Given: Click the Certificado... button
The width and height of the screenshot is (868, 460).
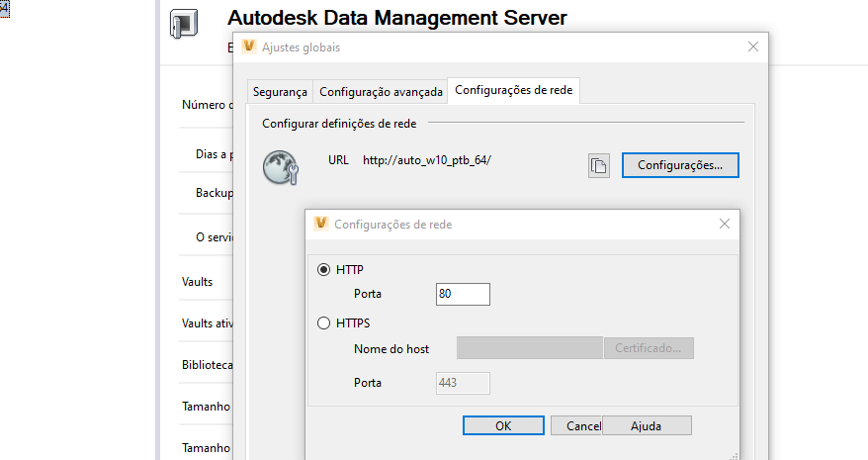Looking at the screenshot, I should point(649,348).
